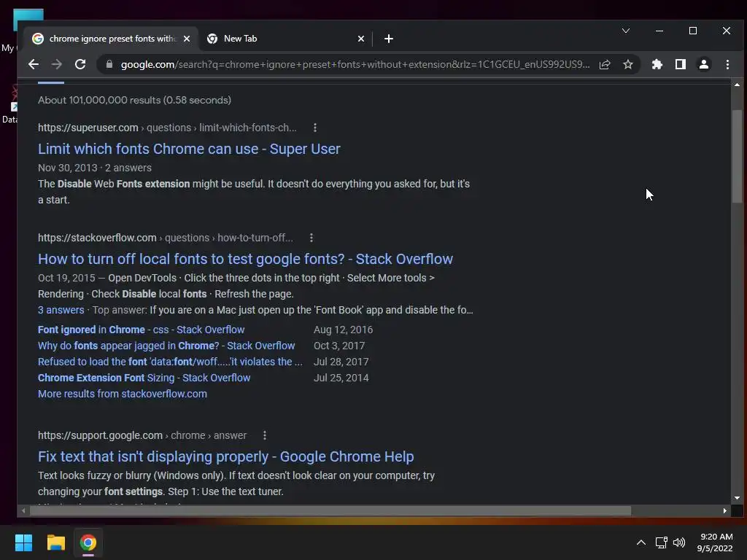Open the clock showing 9:20 AM

(715, 542)
